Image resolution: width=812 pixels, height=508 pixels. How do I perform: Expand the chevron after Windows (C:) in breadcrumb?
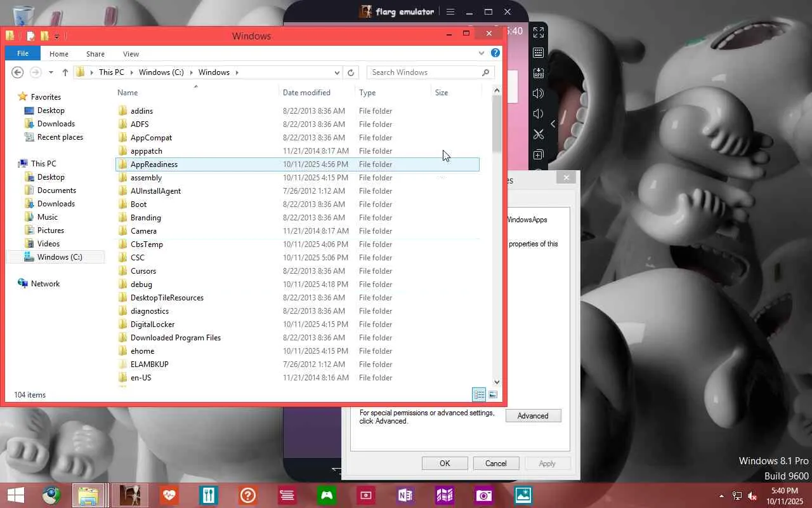click(191, 72)
